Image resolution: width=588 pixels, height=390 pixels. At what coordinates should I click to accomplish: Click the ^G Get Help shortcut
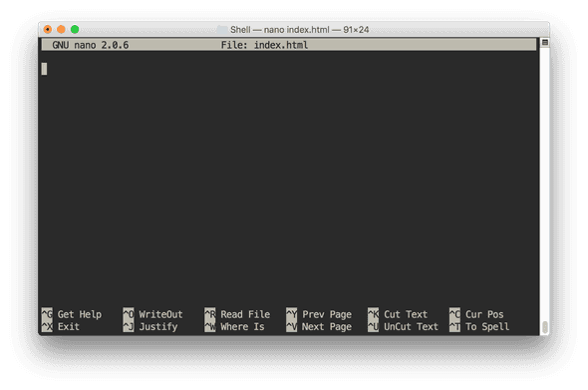point(72,314)
